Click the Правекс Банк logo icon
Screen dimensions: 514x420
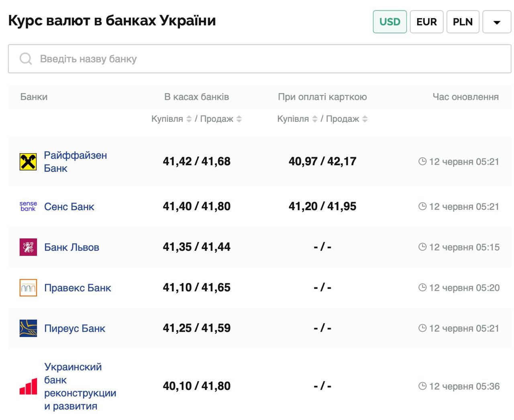(x=28, y=288)
